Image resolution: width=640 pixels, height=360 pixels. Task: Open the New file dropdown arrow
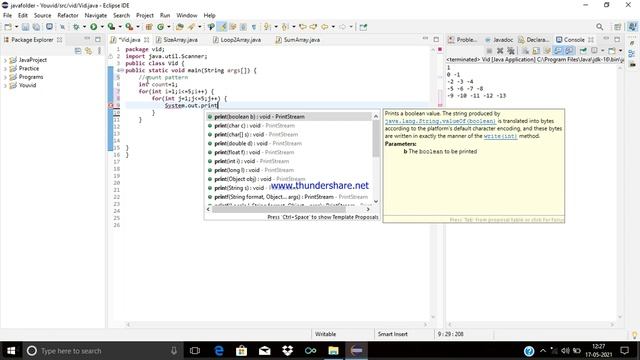click(x=16, y=27)
